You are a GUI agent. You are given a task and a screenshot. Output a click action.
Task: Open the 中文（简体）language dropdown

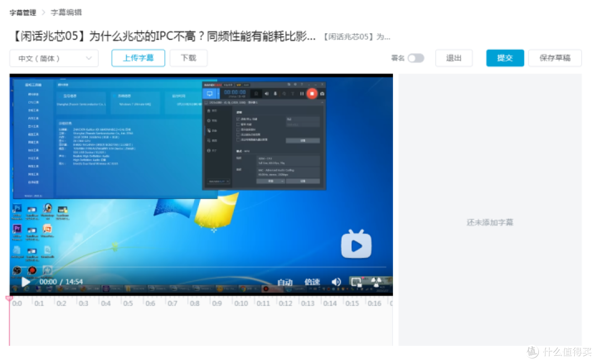[x=54, y=58]
